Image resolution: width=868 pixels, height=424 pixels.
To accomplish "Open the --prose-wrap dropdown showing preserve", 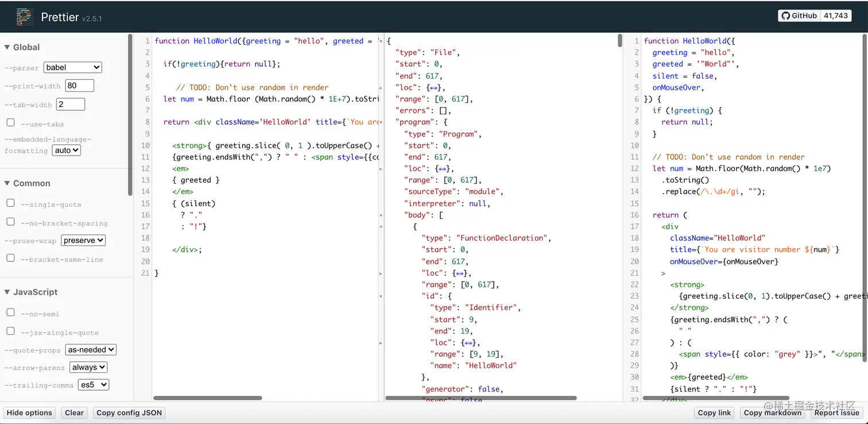I will pyautogui.click(x=83, y=241).
